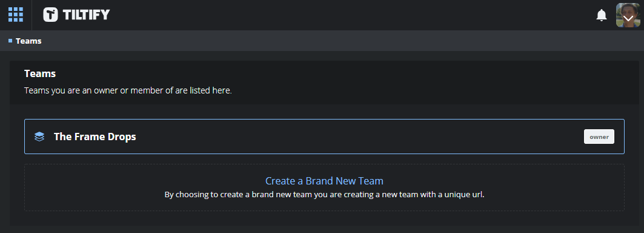Click the owner badge on The Frame Drops
644x233 pixels.
[x=599, y=137]
